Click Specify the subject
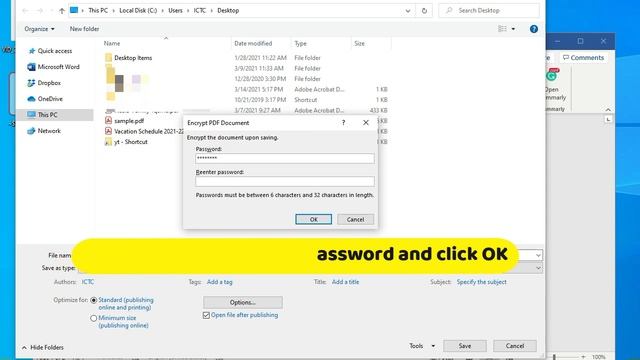The width and height of the screenshot is (640, 360). [x=482, y=282]
